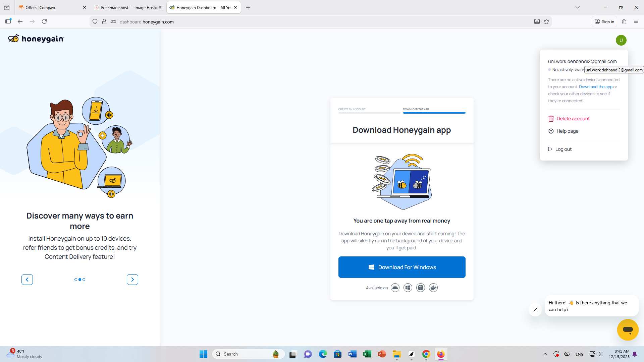Open the weather widget
This screenshot has width=644, height=362.
point(25,354)
